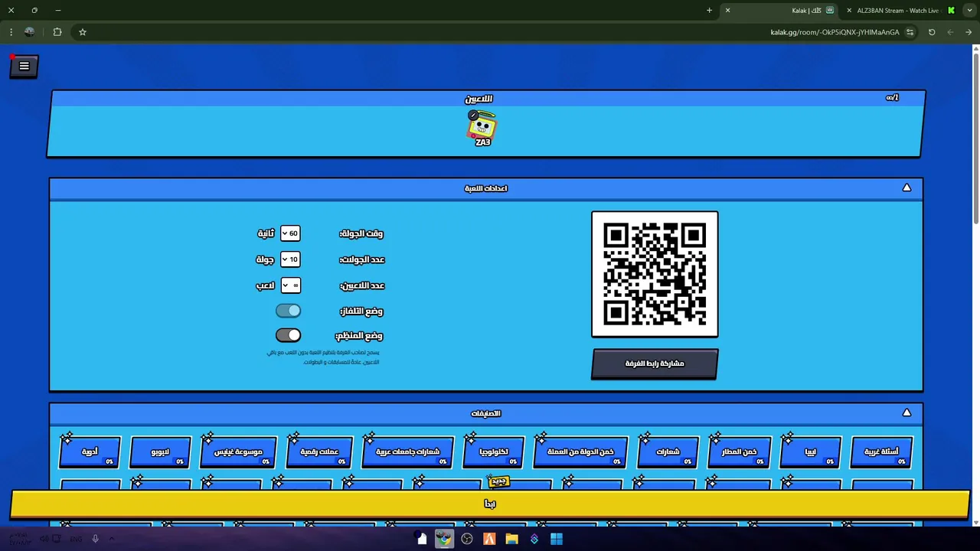
Task: Select the عملات رقمية category
Action: [319, 452]
